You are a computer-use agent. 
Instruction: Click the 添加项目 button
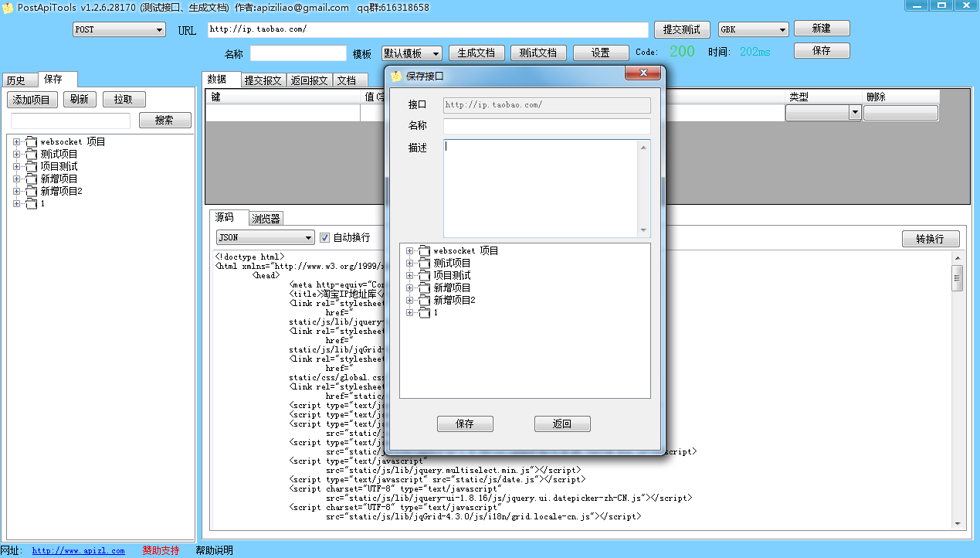(x=32, y=99)
